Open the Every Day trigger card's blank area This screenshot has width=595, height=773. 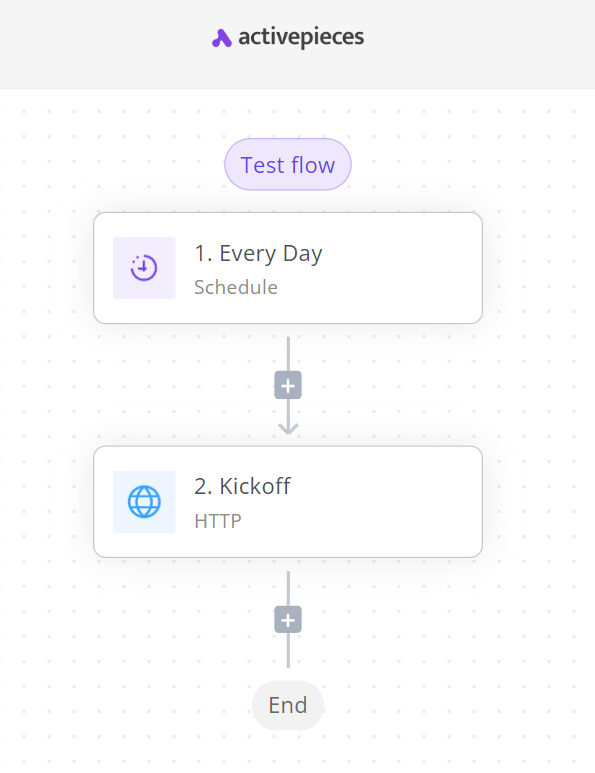click(399, 268)
